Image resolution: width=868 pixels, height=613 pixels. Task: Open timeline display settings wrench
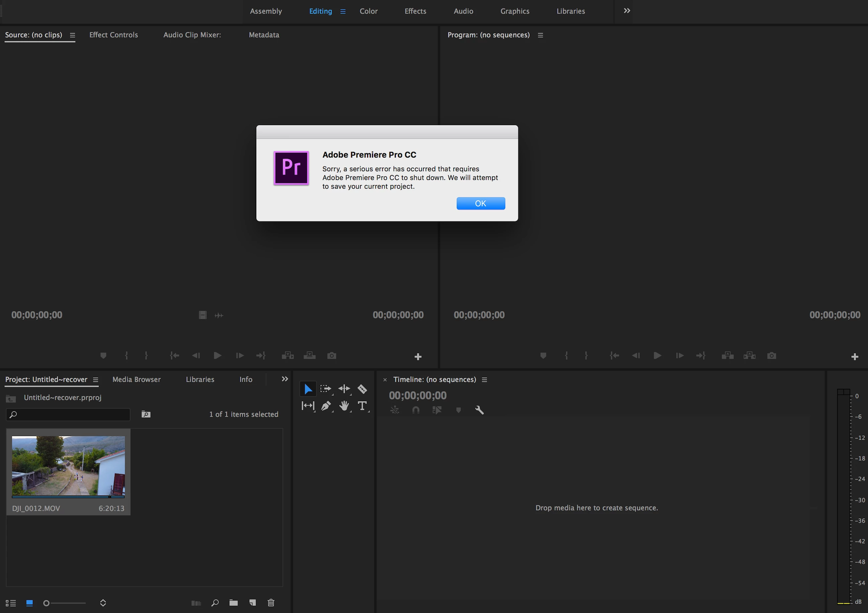tap(479, 410)
